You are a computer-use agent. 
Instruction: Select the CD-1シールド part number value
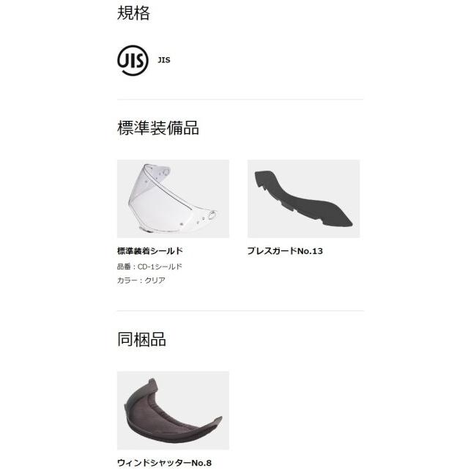160,267
